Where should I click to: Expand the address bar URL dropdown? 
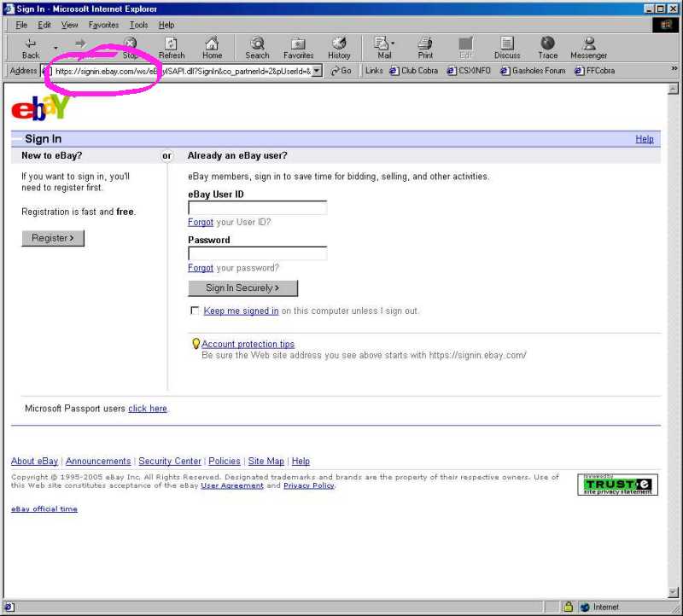(317, 71)
